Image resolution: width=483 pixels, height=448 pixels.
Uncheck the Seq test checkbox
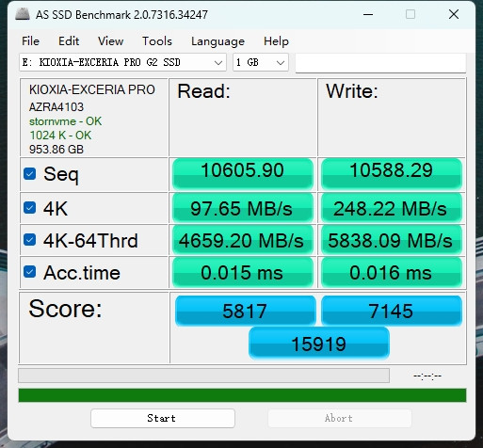pyautogui.click(x=30, y=174)
